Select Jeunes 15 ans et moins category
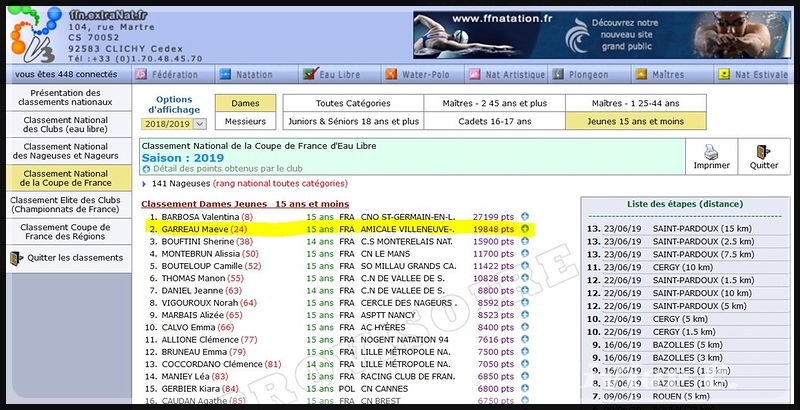Screen dimensions: 800x410 pyautogui.click(x=635, y=121)
